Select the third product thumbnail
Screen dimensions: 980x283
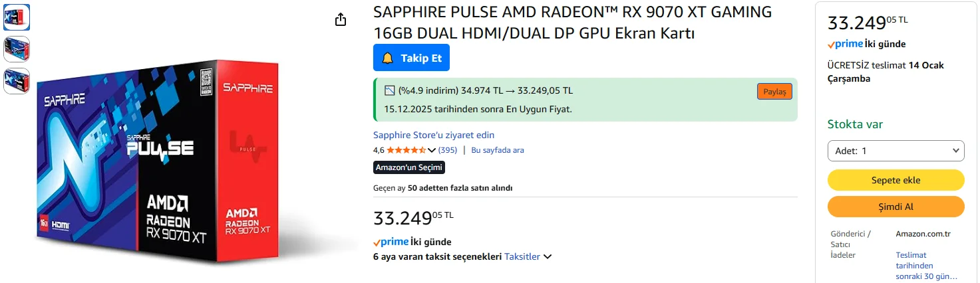pos(17,80)
